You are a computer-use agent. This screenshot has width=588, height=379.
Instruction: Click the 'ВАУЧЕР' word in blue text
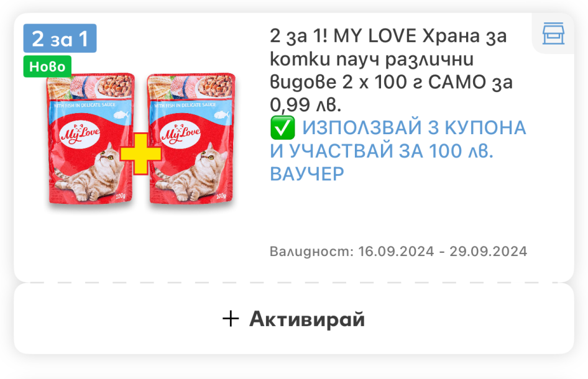pos(307,174)
